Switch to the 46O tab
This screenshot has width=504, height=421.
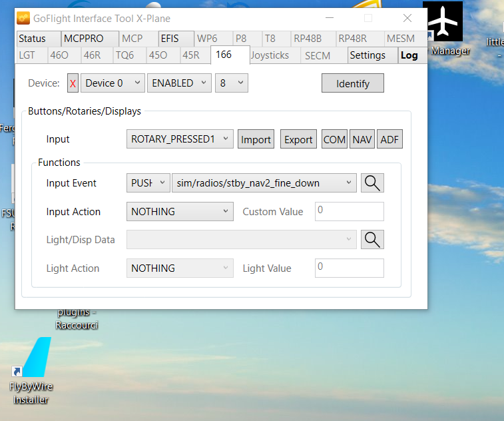point(65,55)
